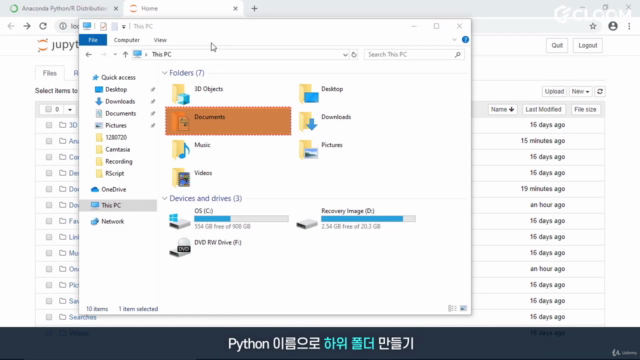Switch to large icons view layout
This screenshot has height=360, width=640.
tap(463, 309)
